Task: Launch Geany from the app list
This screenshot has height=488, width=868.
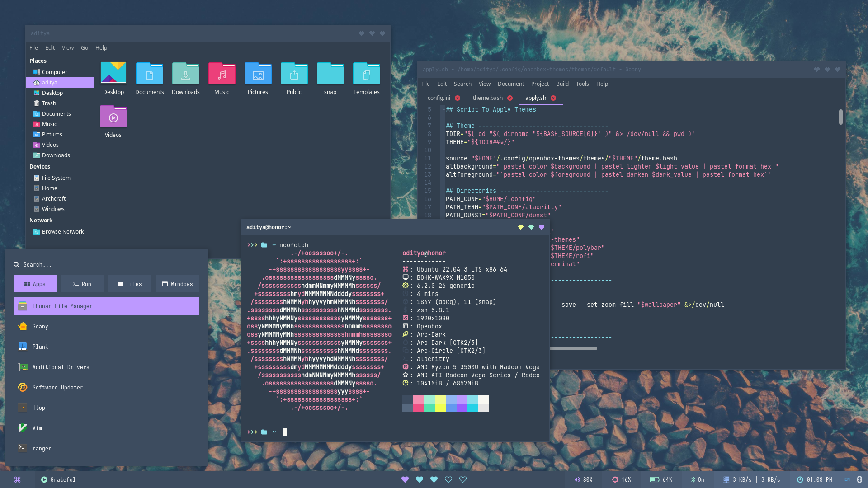Action: (40, 326)
